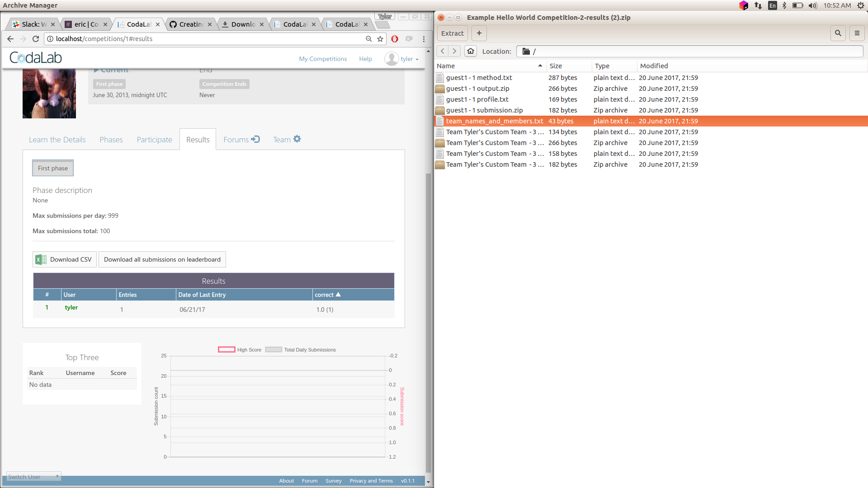This screenshot has height=488, width=868.
Task: Open the Phases tab
Action: click(111, 140)
